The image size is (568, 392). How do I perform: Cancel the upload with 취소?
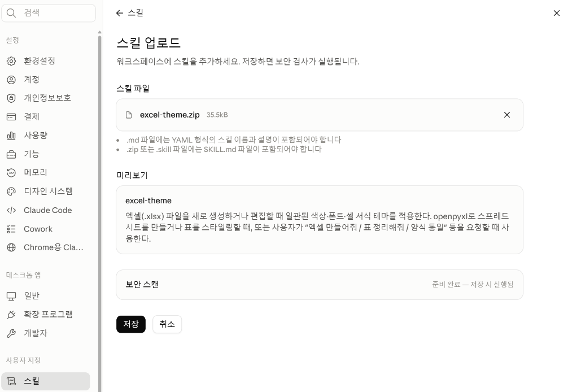click(167, 324)
